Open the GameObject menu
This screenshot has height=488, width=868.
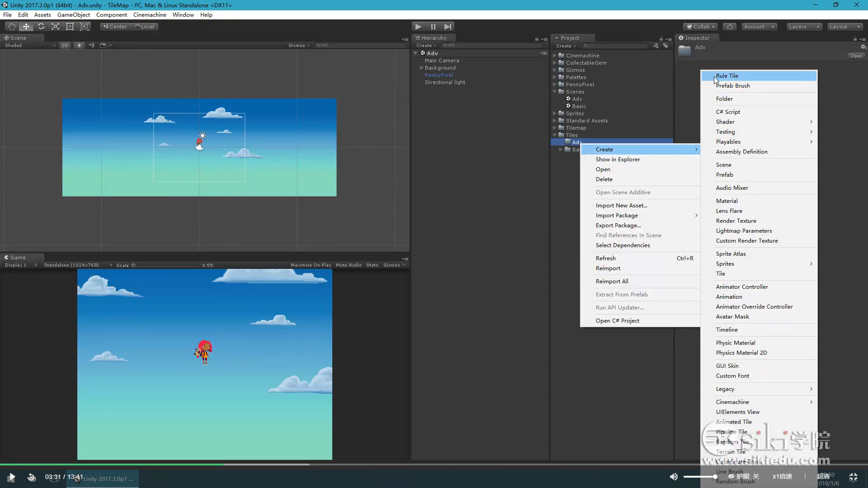tap(74, 15)
